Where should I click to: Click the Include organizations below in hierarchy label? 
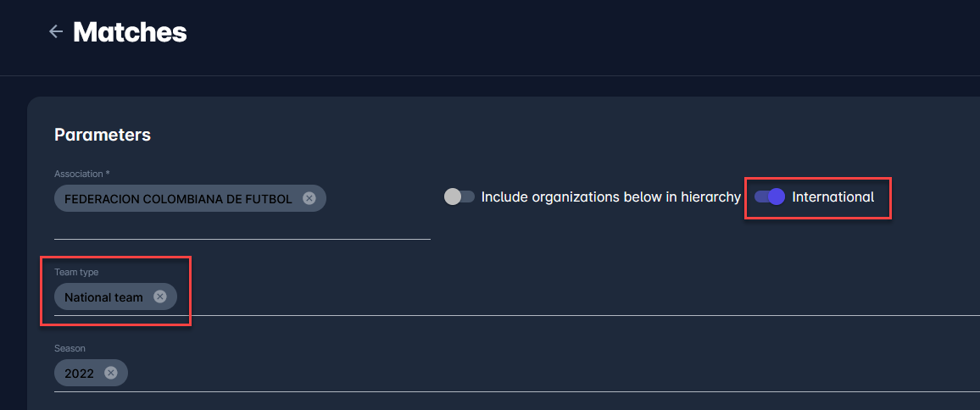(610, 197)
